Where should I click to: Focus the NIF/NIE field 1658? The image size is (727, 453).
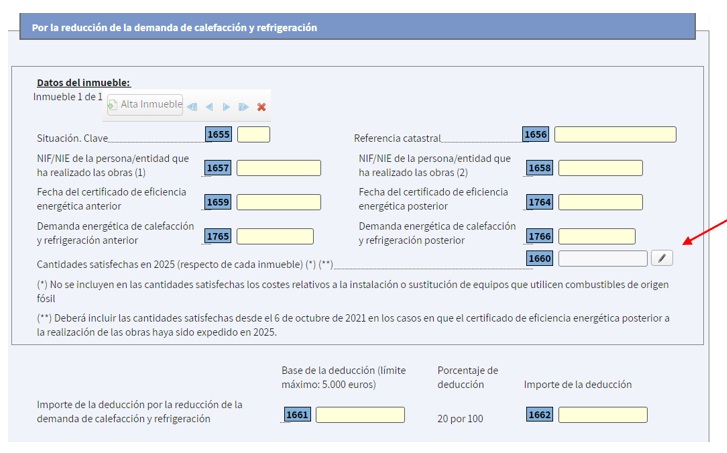[x=600, y=168]
